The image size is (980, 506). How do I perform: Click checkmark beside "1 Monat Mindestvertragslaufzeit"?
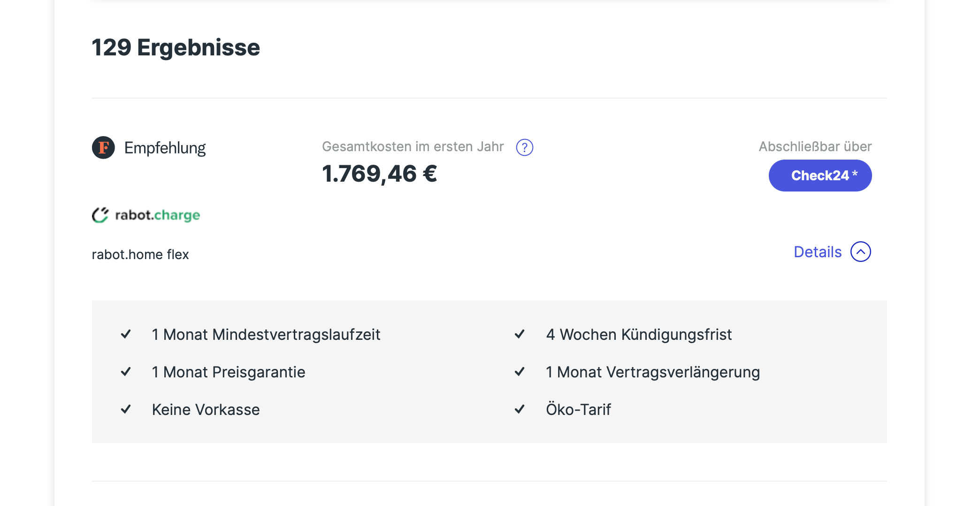(126, 334)
